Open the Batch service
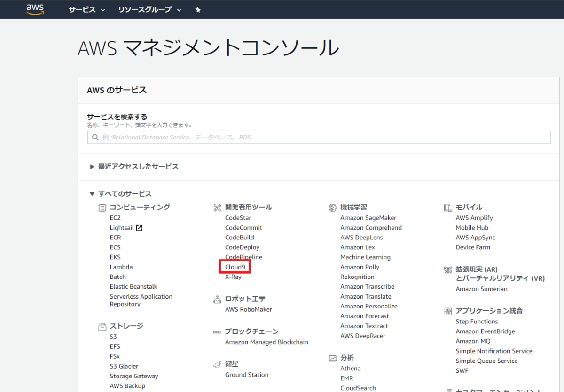 pos(118,277)
